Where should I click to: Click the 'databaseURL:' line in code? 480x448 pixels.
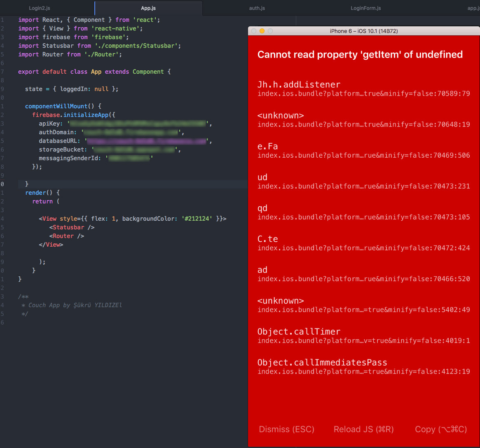pos(126,141)
